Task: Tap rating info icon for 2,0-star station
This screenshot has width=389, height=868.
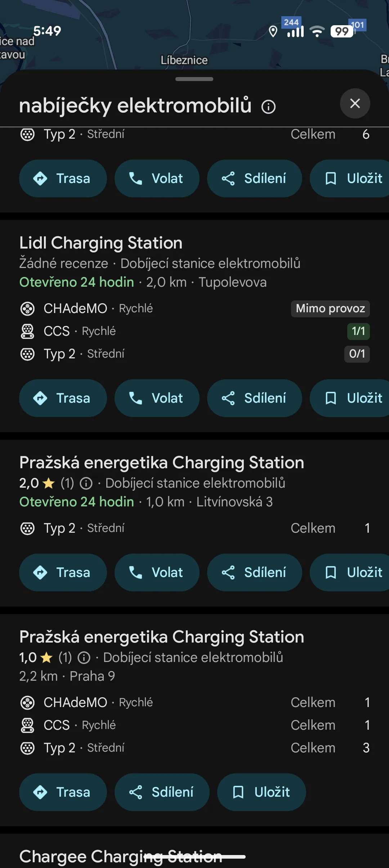Action: point(86,483)
